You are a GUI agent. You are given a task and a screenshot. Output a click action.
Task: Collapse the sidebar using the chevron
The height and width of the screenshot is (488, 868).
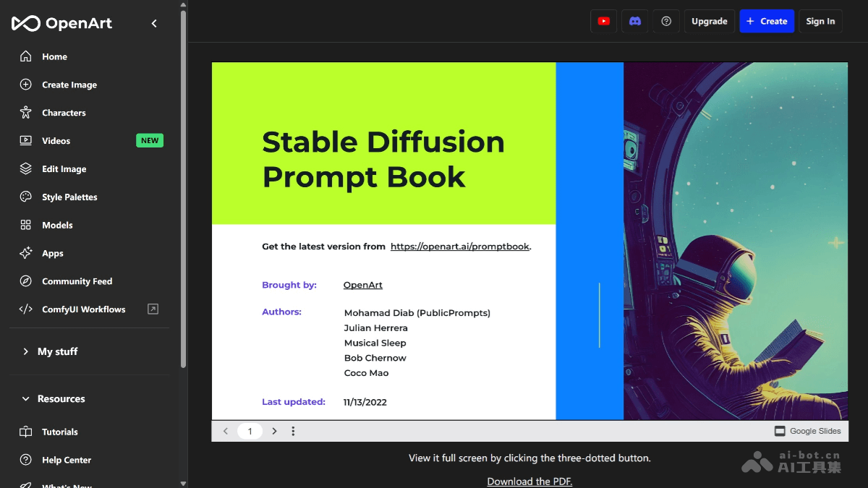pyautogui.click(x=153, y=22)
